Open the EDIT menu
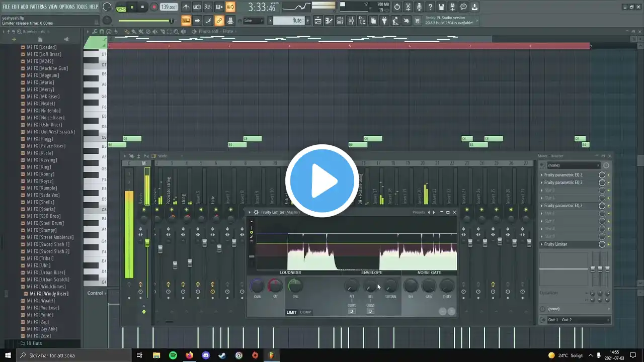Screen dimensions: 644x362 (x=16, y=7)
